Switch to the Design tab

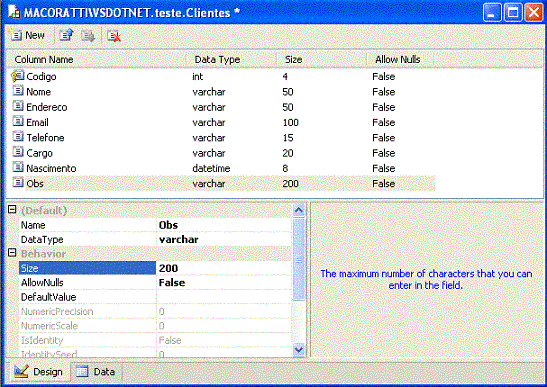[x=38, y=372]
